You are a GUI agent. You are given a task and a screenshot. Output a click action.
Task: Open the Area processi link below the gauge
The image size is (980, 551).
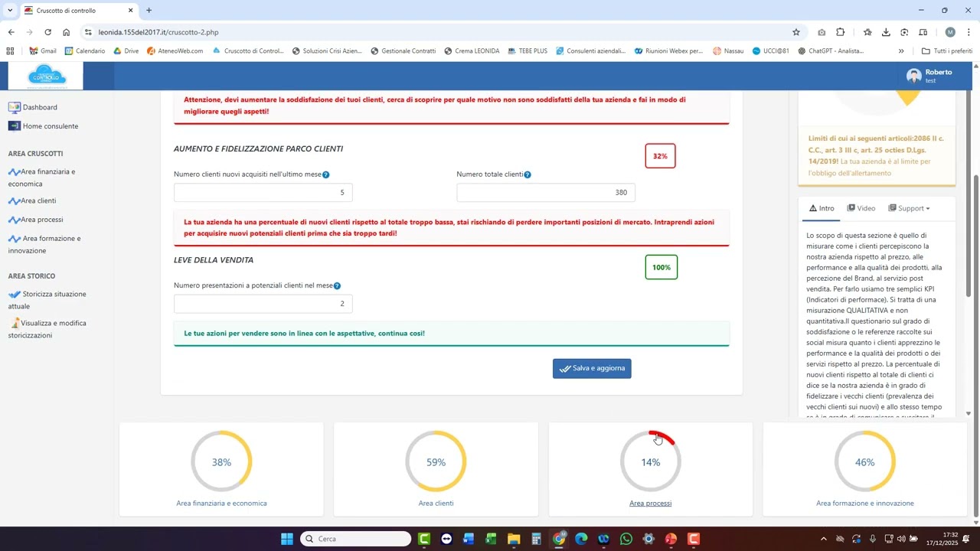[650, 504]
